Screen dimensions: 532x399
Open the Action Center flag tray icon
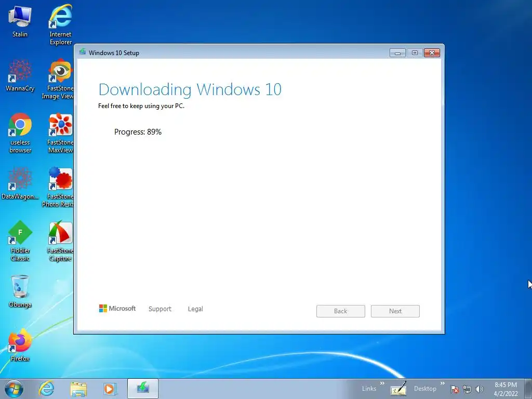tap(455, 389)
